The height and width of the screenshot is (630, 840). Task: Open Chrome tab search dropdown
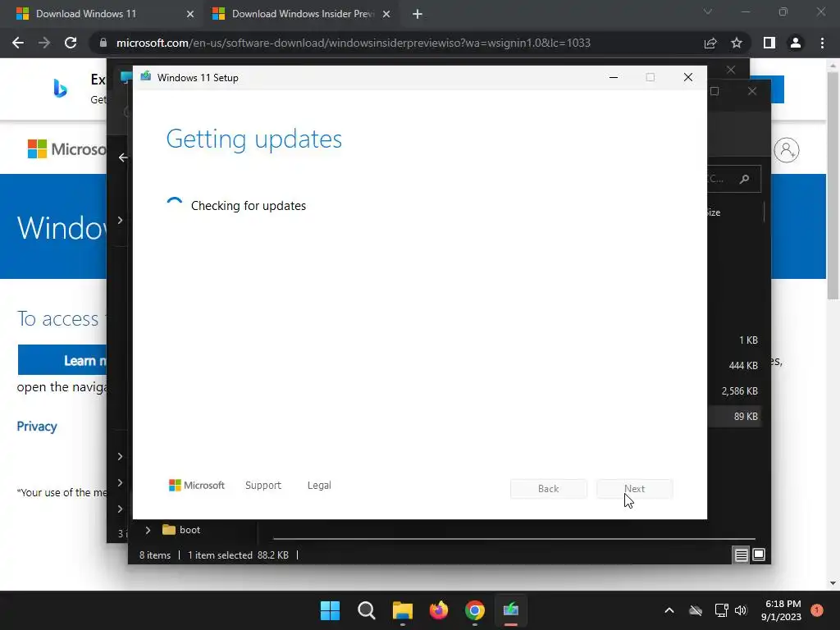[x=708, y=11]
